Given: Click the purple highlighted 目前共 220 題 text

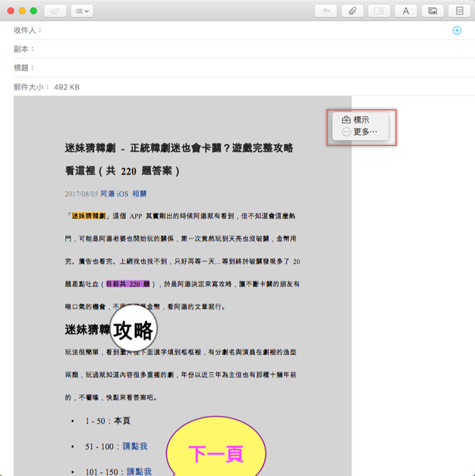Looking at the screenshot, I should coord(128,284).
